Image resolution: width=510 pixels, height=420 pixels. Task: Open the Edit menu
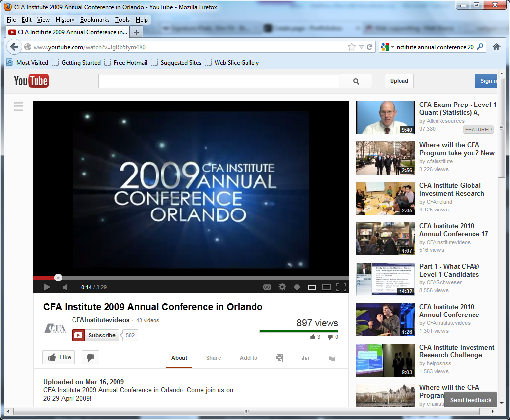[26, 20]
